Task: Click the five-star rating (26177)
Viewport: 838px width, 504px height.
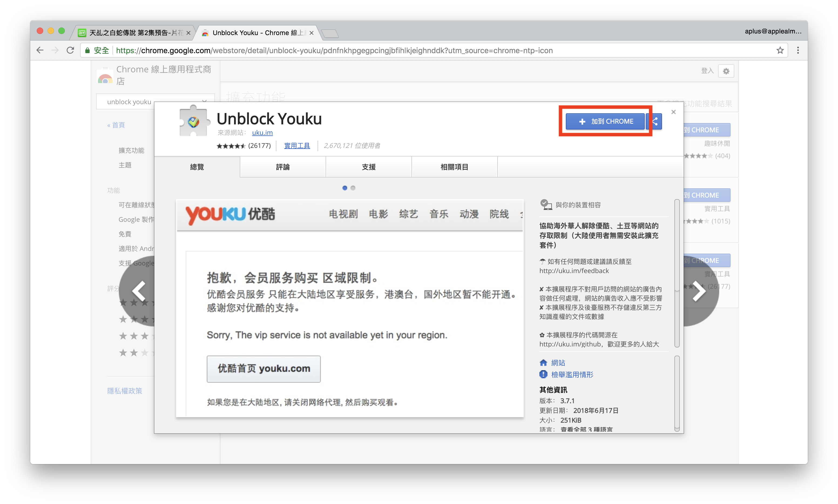Action: point(244,146)
